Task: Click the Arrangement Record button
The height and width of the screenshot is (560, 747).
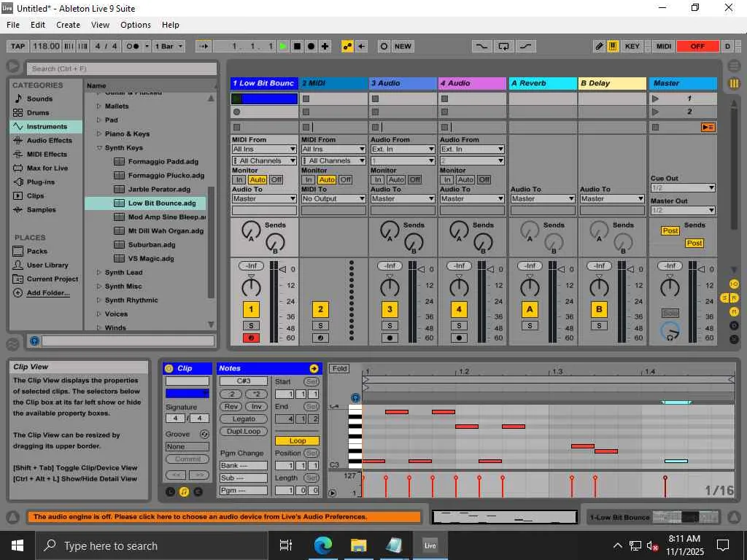Action: [x=311, y=46]
